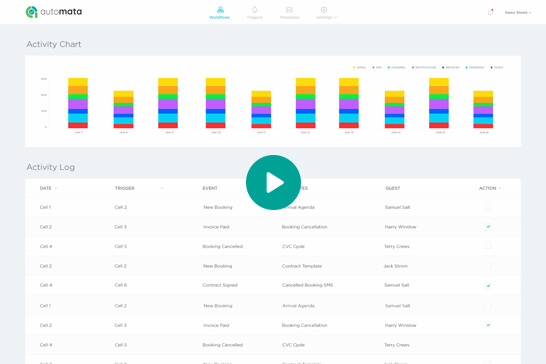Click the automata logo
Viewport: 546px width, 364px height.
click(x=54, y=12)
